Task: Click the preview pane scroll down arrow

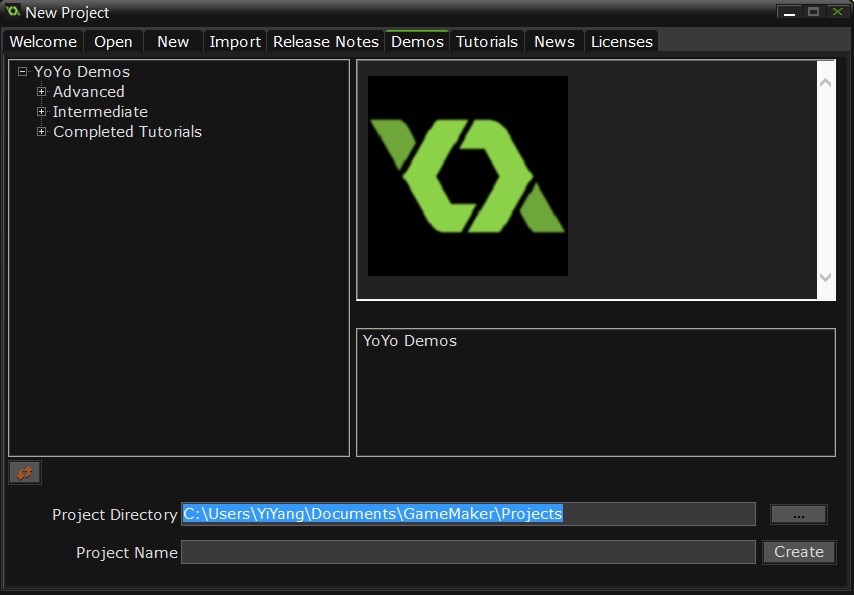Action: pos(826,277)
